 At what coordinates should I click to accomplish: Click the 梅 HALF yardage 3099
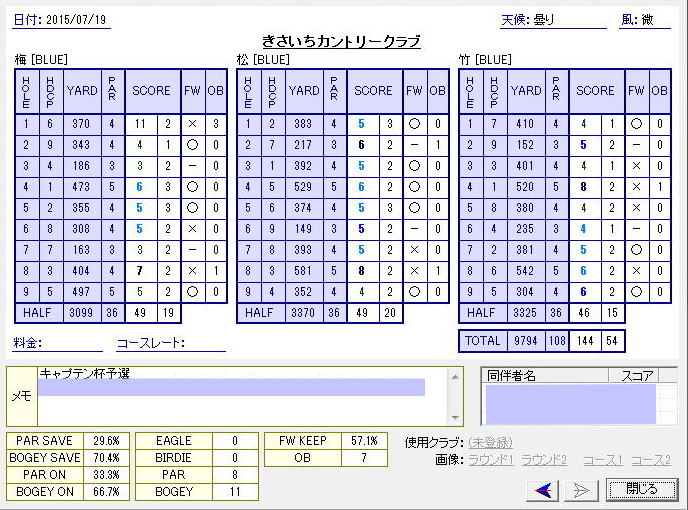[x=81, y=313]
